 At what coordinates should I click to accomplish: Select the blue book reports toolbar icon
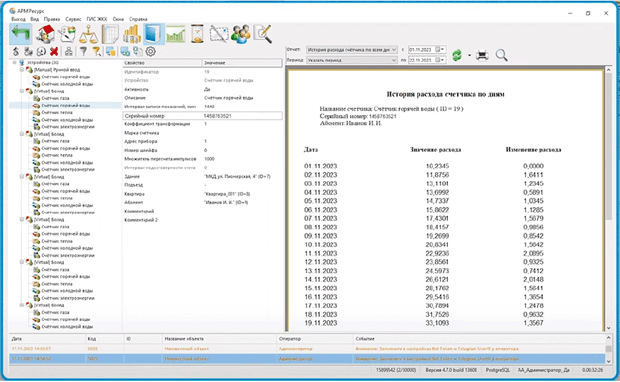153,34
